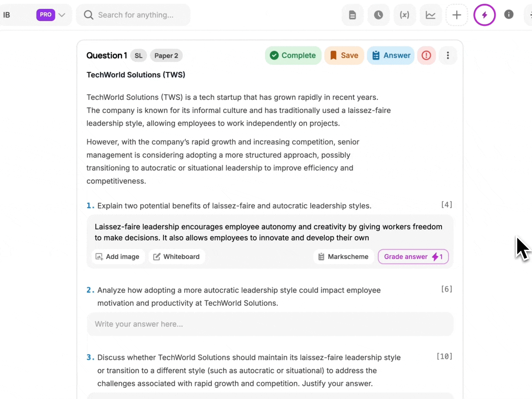This screenshot has width=532, height=399.
Task: Report issue with red alert icon
Action: pos(426,55)
